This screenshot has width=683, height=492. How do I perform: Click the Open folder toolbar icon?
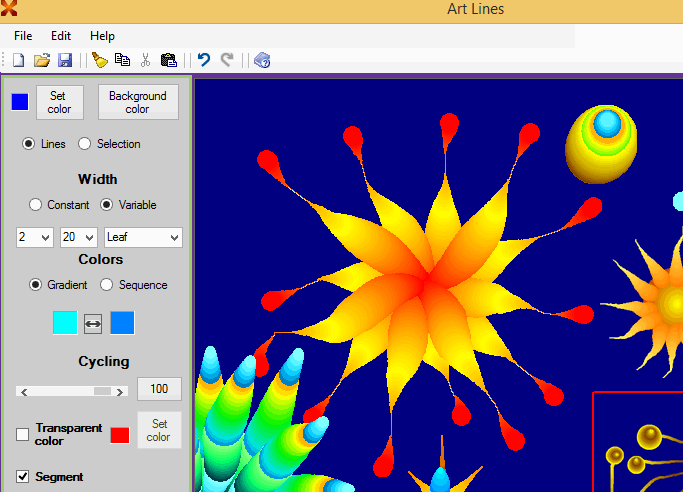[42, 60]
